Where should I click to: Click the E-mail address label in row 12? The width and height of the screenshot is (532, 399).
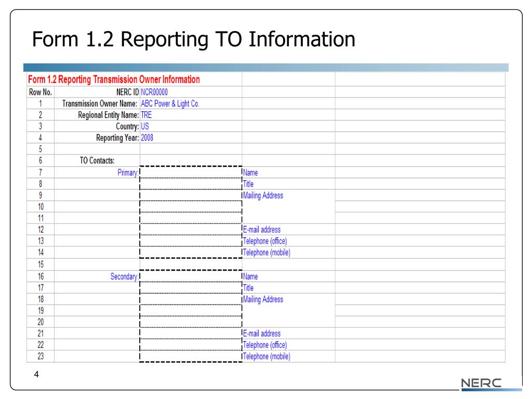[262, 230]
